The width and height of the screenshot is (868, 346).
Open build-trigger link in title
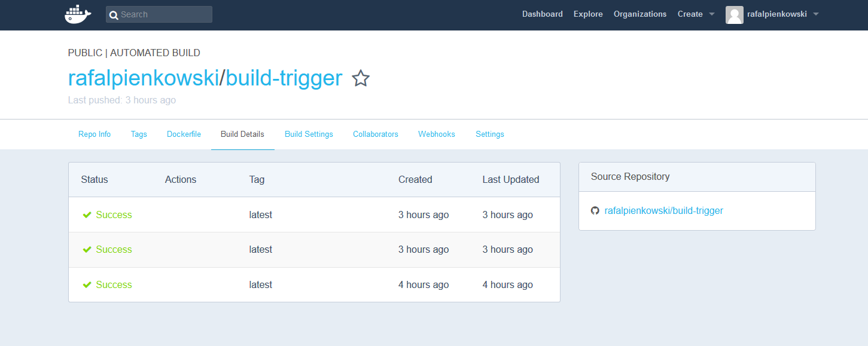(x=284, y=78)
